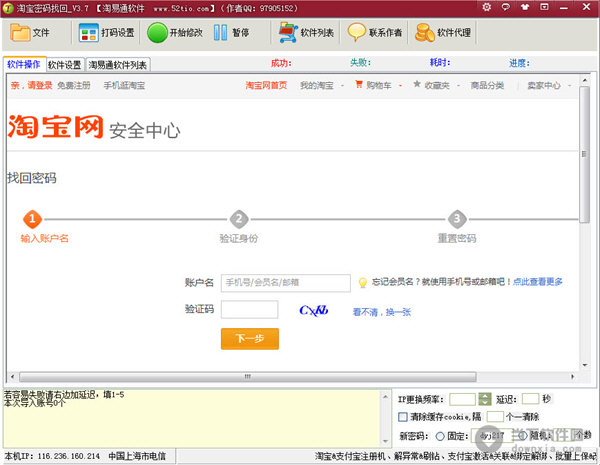The image size is (600, 465).
Task: Click step 1 输入账户名 marker
Action: tap(32, 219)
